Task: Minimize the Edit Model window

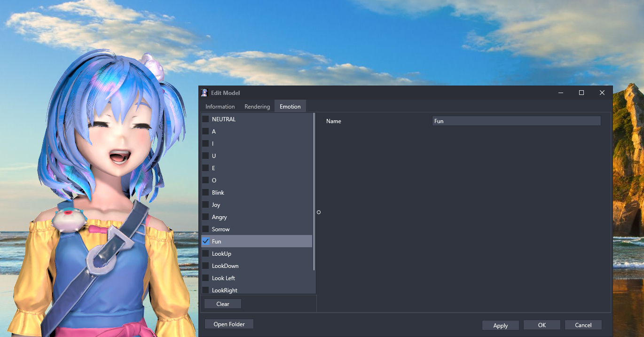Action: coord(561,93)
